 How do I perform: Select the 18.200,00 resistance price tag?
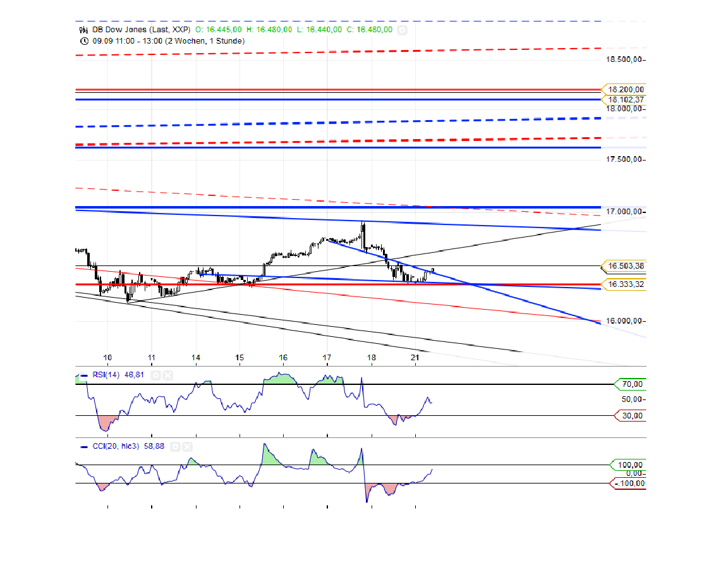[625, 89]
